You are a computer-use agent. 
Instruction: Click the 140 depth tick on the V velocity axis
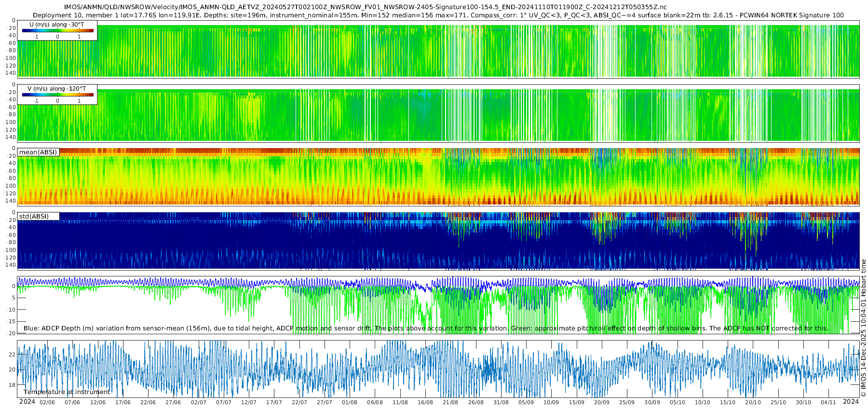tap(11, 137)
